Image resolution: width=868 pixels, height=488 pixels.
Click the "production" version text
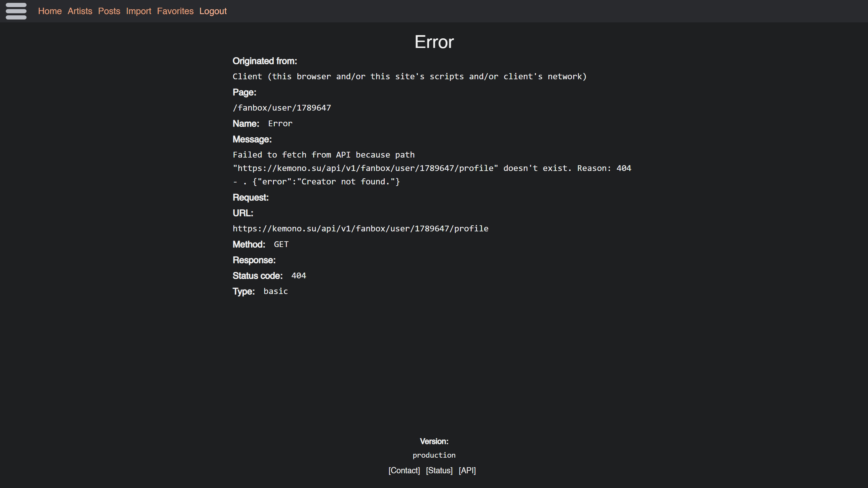(x=434, y=455)
